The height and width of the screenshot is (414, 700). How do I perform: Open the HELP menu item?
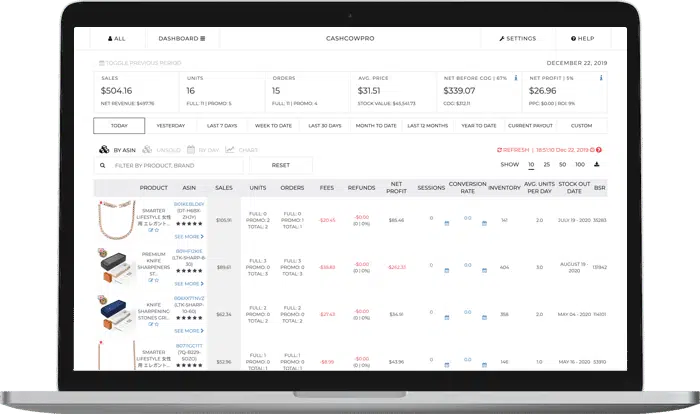pos(583,39)
